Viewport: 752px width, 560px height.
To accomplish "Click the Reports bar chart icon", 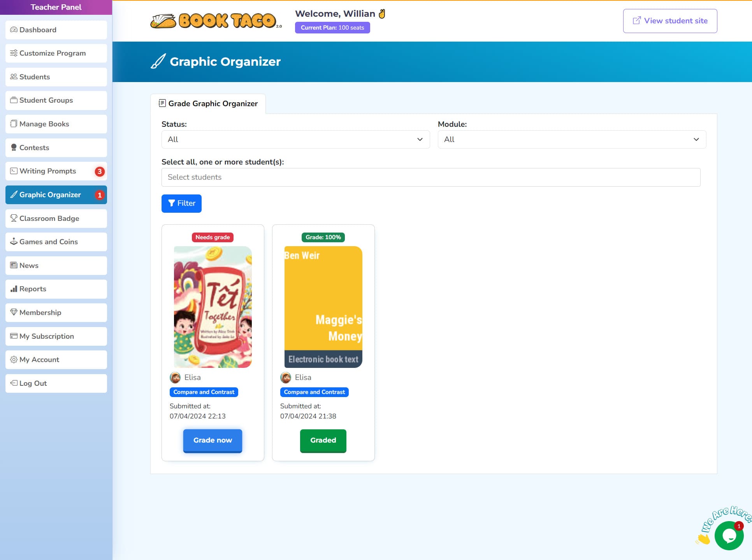I will (14, 289).
